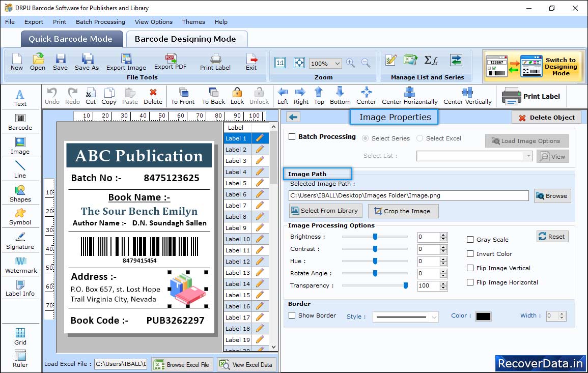Select the Text tool in sidebar

20,98
